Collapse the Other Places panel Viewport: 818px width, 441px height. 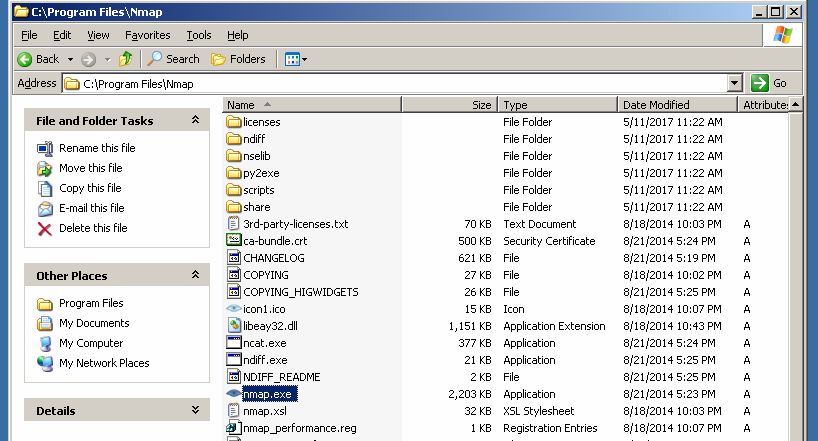pos(194,275)
